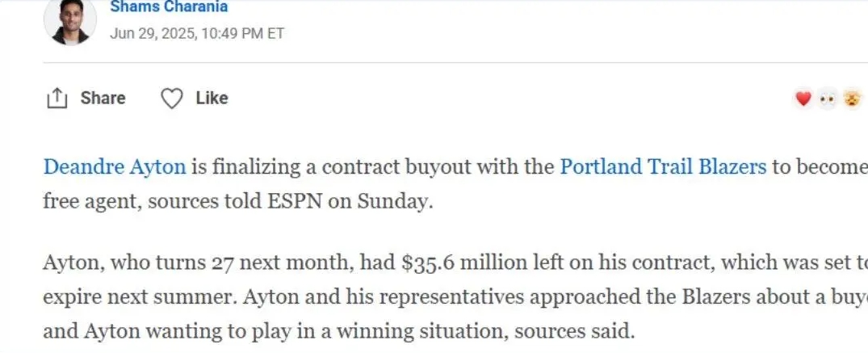Click the 10:49 PM ET time text
868x353 pixels.
pyautogui.click(x=243, y=34)
